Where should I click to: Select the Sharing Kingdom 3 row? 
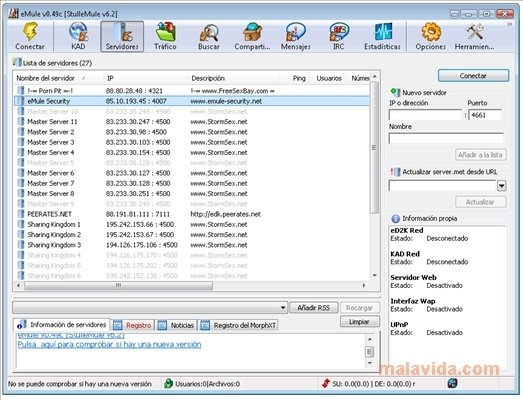192,245
